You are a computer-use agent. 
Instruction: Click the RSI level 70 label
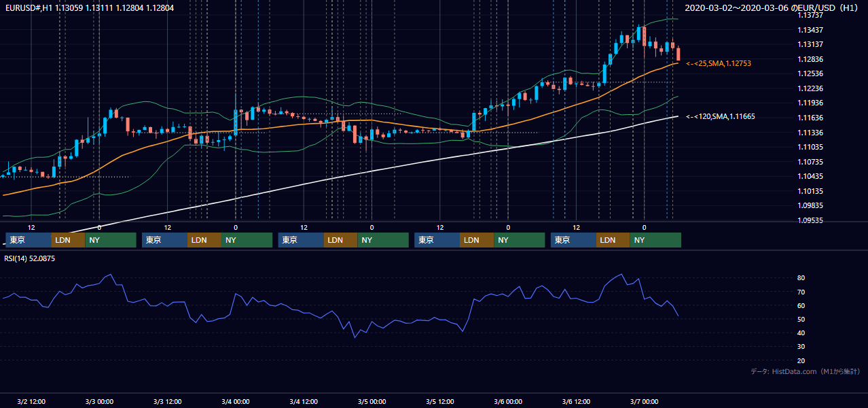801,292
